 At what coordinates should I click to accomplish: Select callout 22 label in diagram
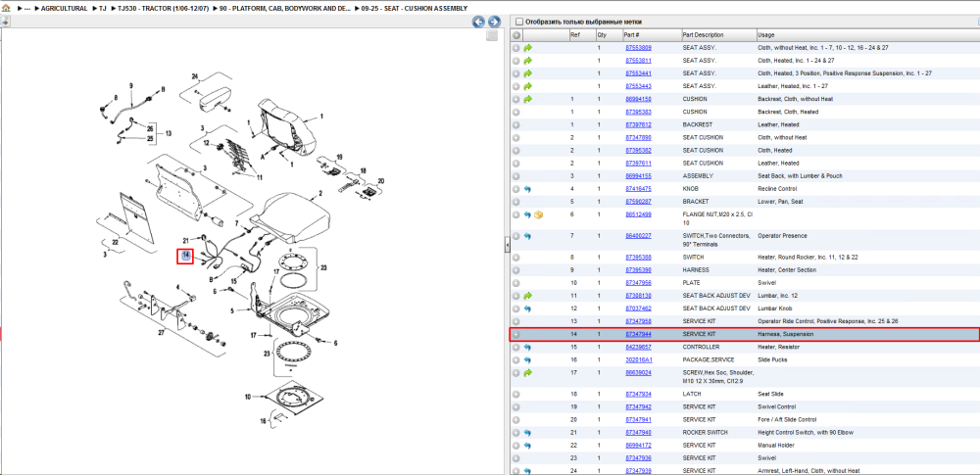point(115,242)
